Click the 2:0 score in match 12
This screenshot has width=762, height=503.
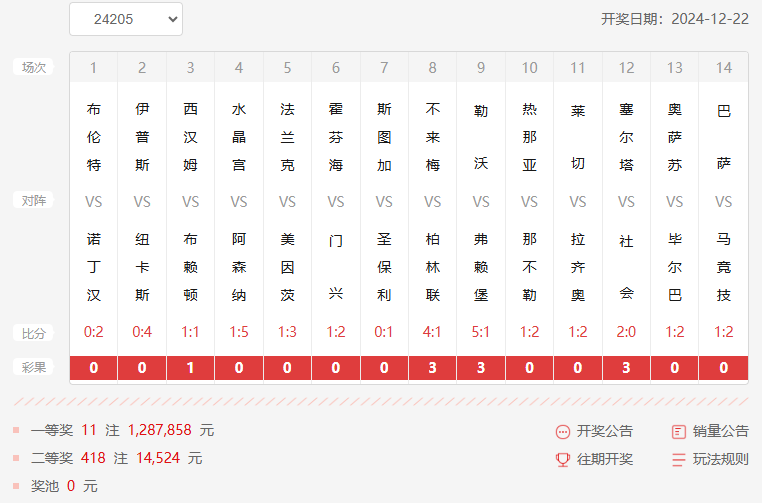point(626,332)
